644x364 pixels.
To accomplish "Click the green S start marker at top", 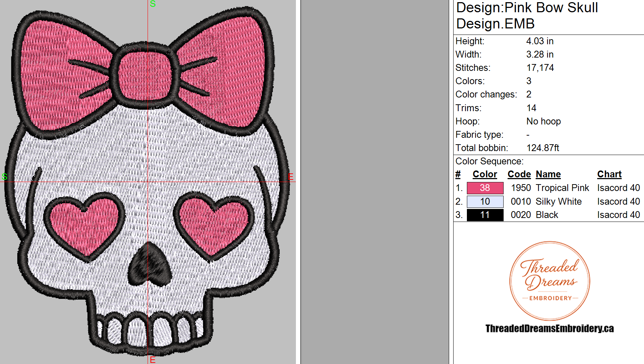I will [153, 4].
